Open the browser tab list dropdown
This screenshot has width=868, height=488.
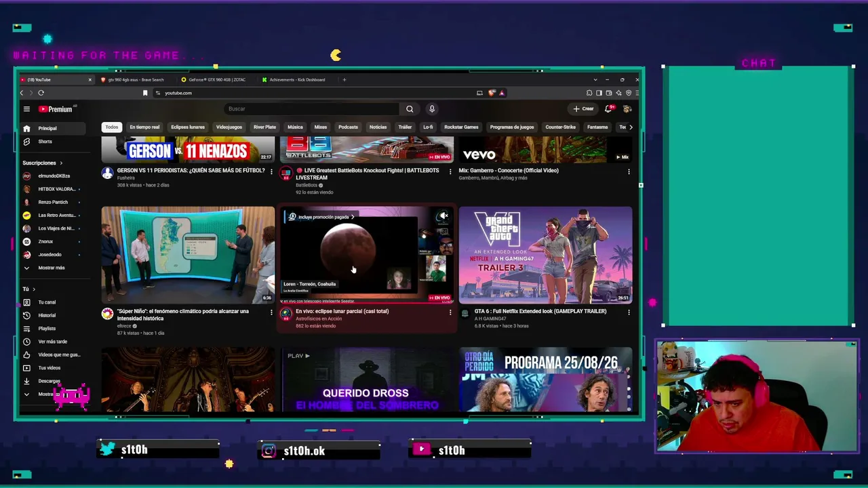pos(595,80)
